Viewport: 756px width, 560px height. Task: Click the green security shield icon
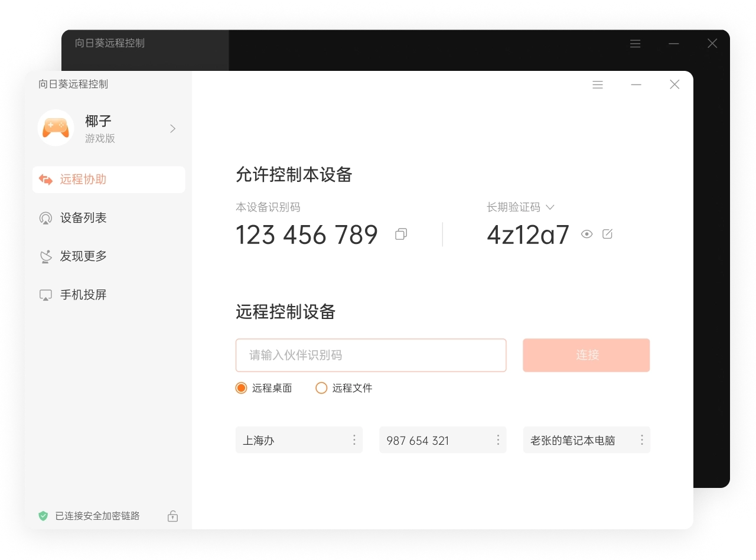(x=43, y=516)
